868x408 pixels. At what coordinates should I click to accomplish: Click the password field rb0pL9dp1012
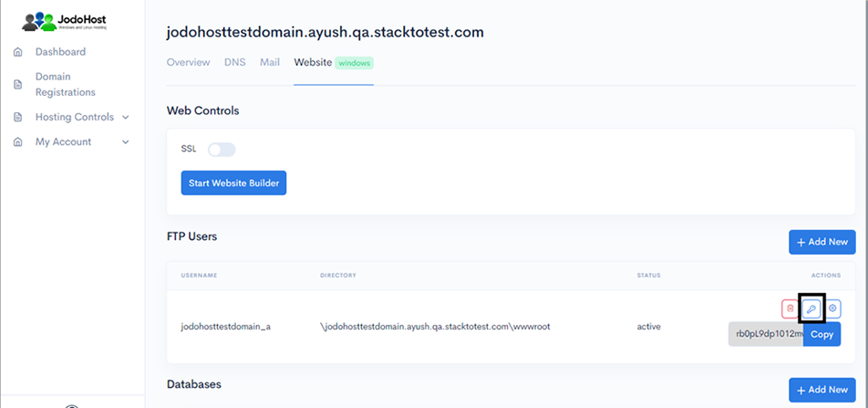point(766,334)
